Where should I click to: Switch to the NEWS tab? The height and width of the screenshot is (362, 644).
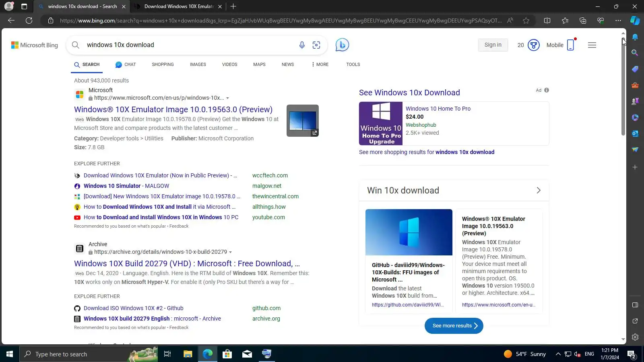pyautogui.click(x=288, y=64)
